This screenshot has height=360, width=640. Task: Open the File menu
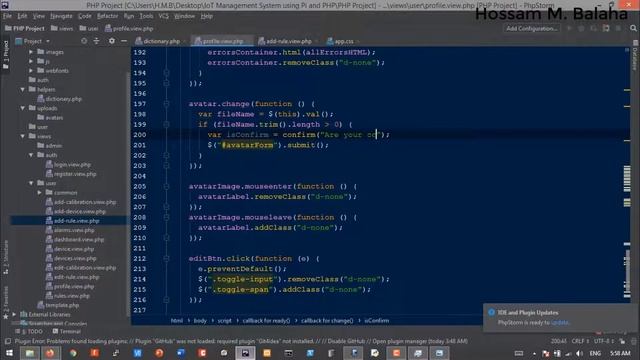(7, 16)
